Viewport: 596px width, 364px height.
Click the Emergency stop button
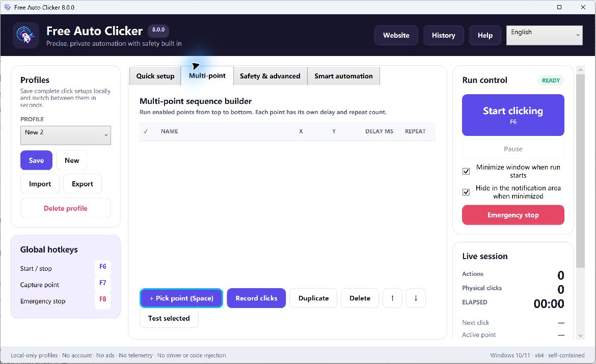coord(513,215)
